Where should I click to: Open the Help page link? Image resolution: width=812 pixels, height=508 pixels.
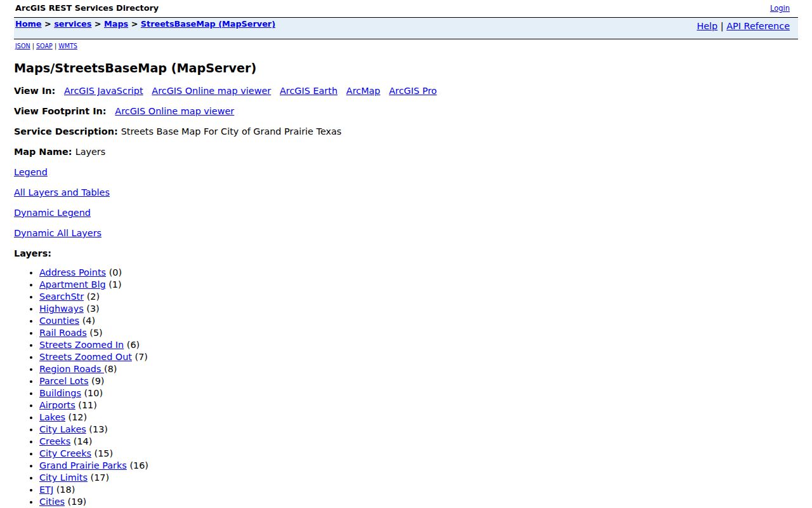coord(707,26)
